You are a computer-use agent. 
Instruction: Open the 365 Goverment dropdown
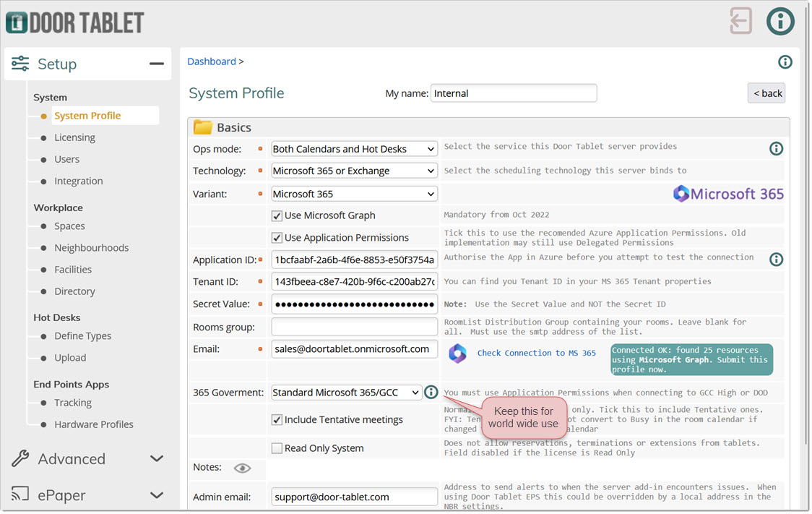(346, 393)
